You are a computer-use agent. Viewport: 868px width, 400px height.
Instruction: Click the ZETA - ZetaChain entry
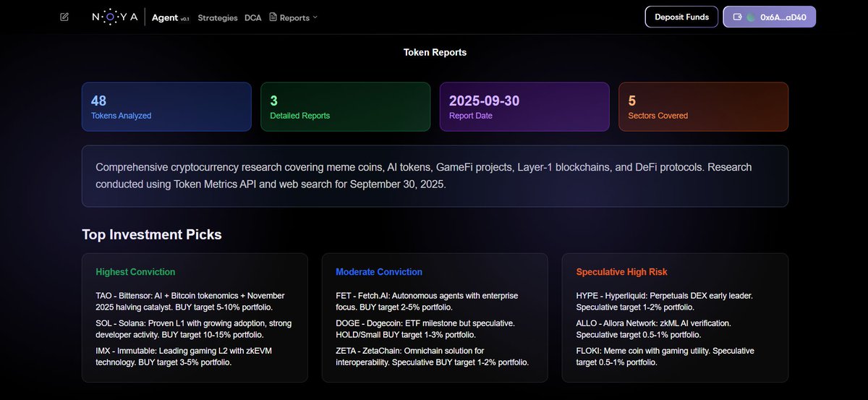[x=432, y=357]
